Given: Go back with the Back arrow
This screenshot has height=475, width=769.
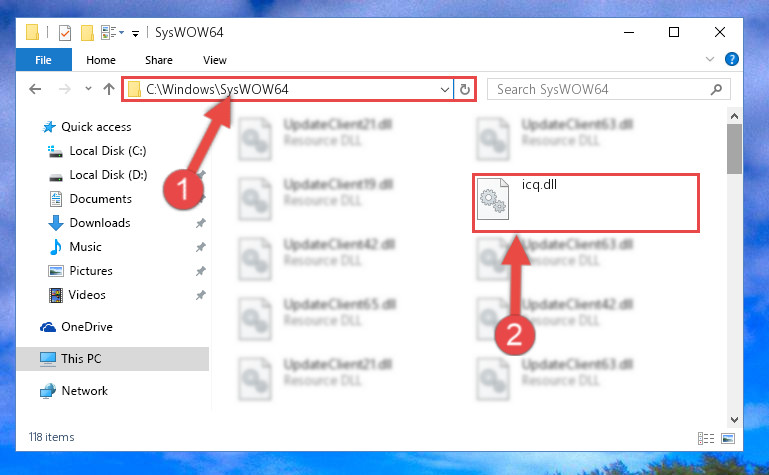Looking at the screenshot, I should pos(35,89).
